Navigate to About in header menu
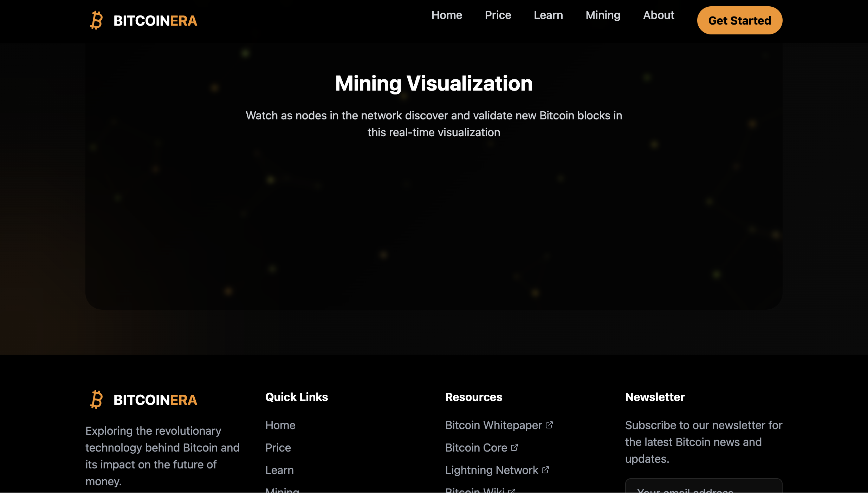Viewport: 868px width, 493px height. (659, 15)
